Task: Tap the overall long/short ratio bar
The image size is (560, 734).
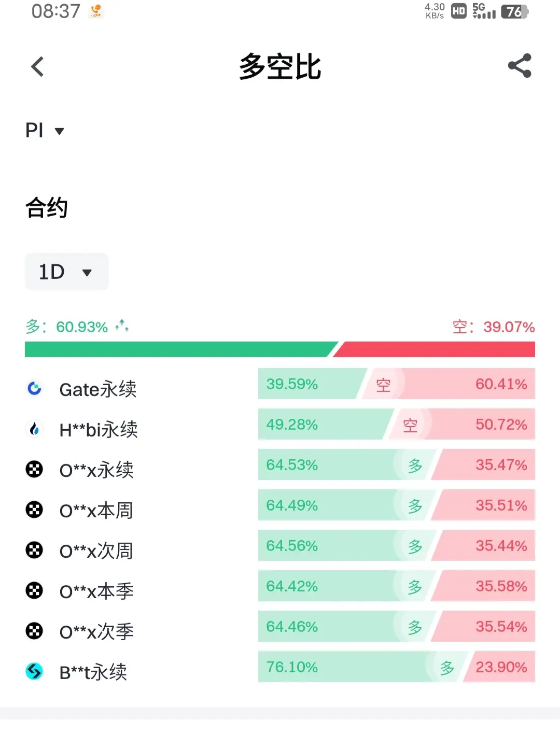Action: [x=280, y=349]
